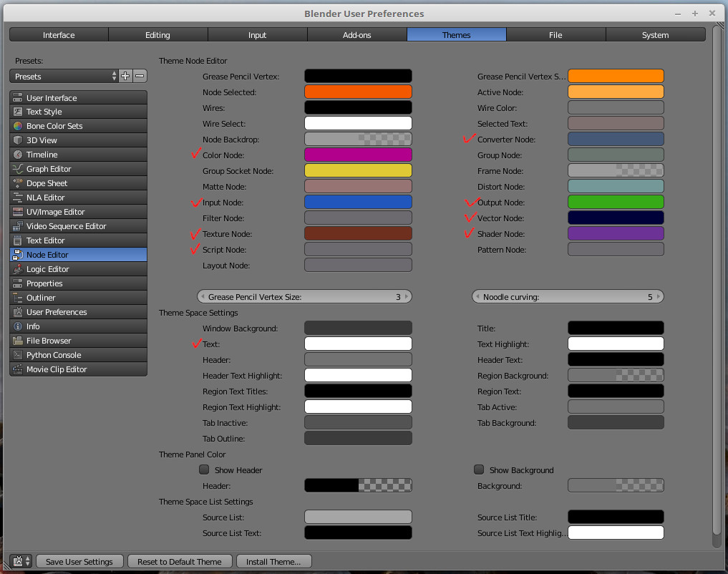Screen dimensions: 728x574
Task: Remove the theme preset with minus
Action: coord(140,76)
